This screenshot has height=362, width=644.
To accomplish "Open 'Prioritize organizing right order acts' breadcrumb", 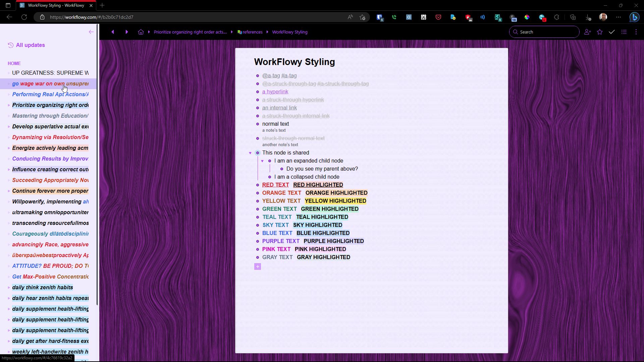I will tap(190, 32).
